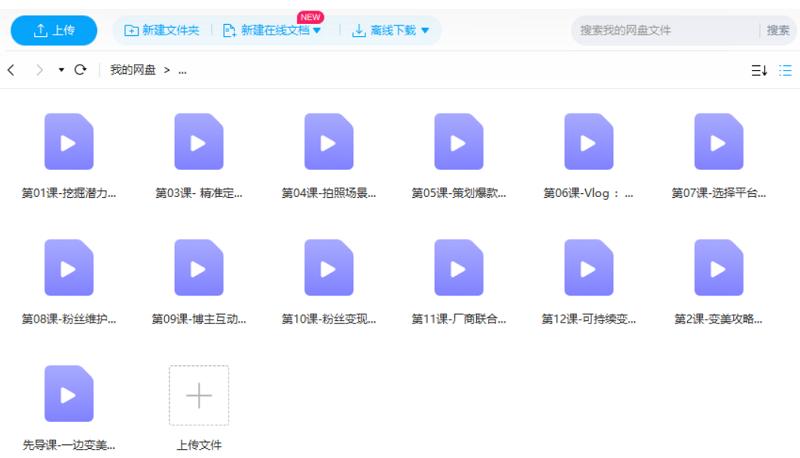Screen dimensions: 800x458
Task: Select the 先导课-一边变美 video file
Action: 69,394
